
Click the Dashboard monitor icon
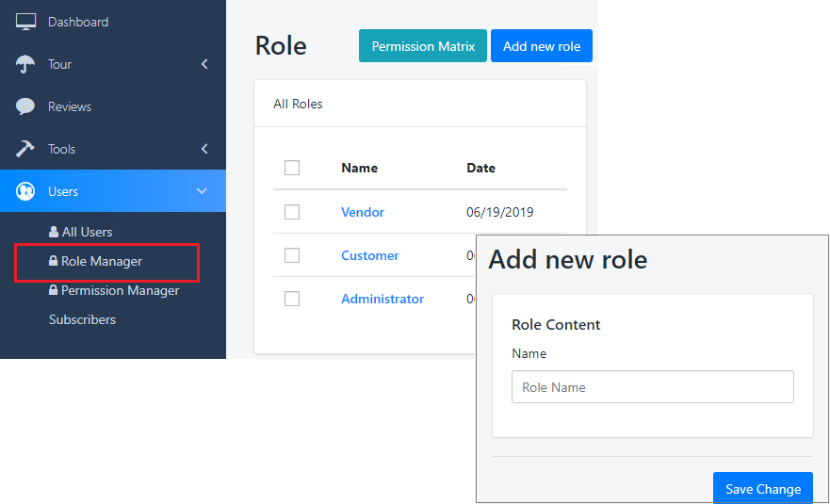(25, 22)
